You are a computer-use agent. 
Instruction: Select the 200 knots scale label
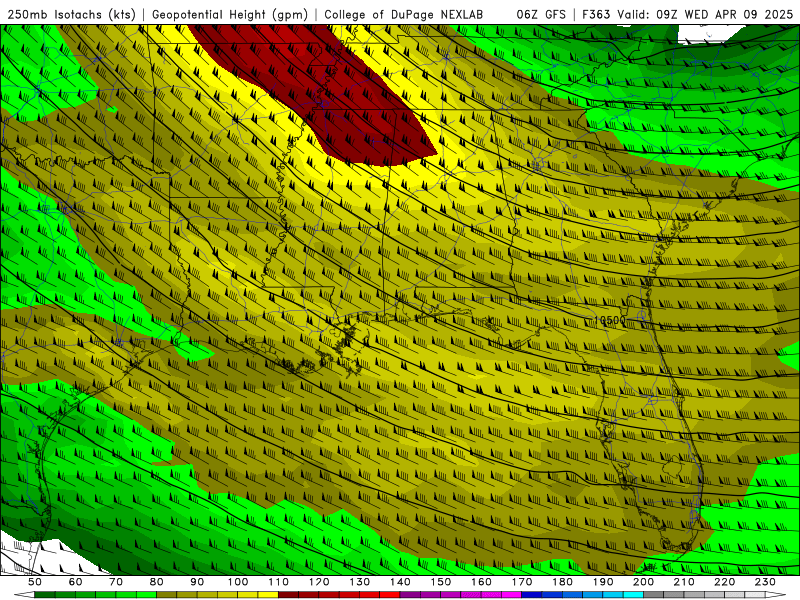tap(644, 582)
